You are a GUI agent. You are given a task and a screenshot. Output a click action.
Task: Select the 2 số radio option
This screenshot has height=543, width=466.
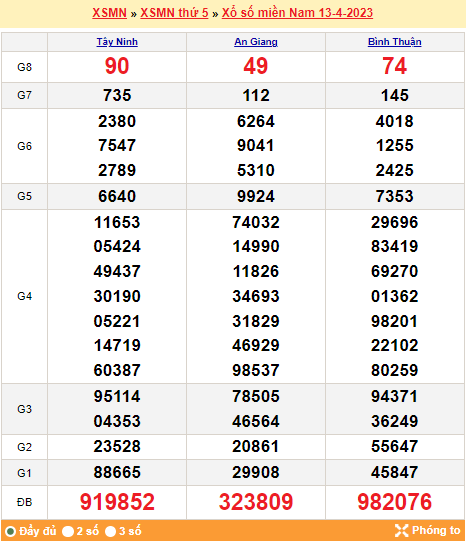point(68,531)
